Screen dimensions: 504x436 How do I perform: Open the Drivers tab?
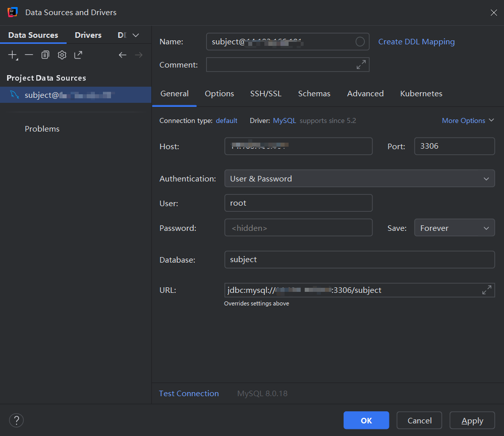click(88, 35)
